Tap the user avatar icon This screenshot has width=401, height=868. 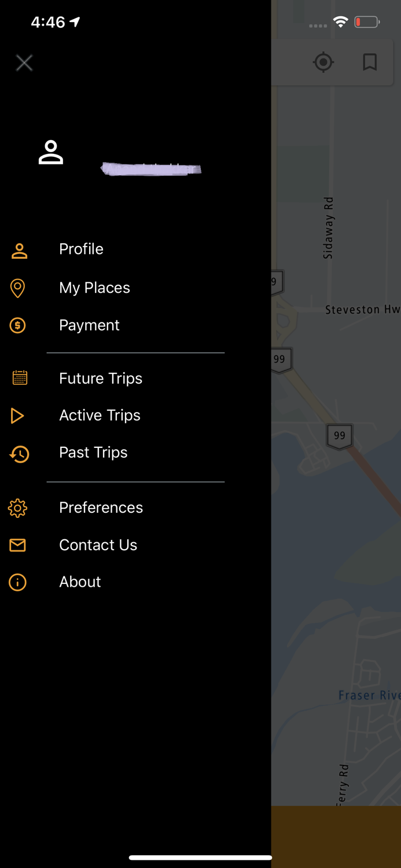(x=51, y=153)
